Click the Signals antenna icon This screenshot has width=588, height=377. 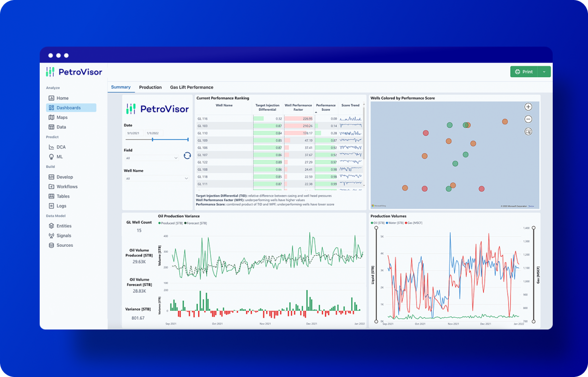tap(51, 236)
